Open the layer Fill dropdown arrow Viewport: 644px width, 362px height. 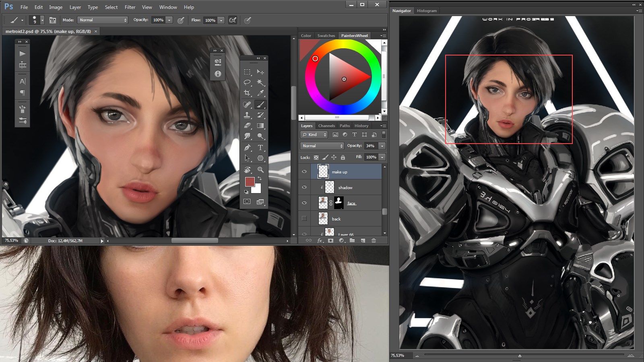[x=382, y=157]
